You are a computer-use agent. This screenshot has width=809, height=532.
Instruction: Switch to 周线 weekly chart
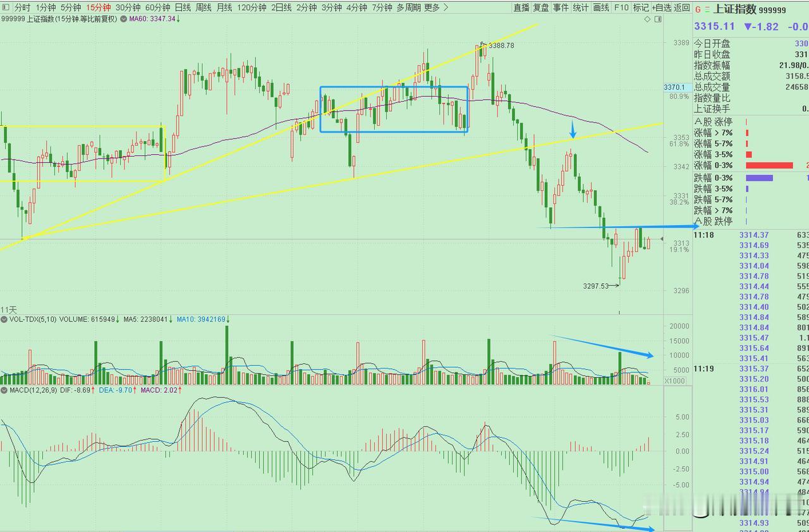(x=204, y=8)
